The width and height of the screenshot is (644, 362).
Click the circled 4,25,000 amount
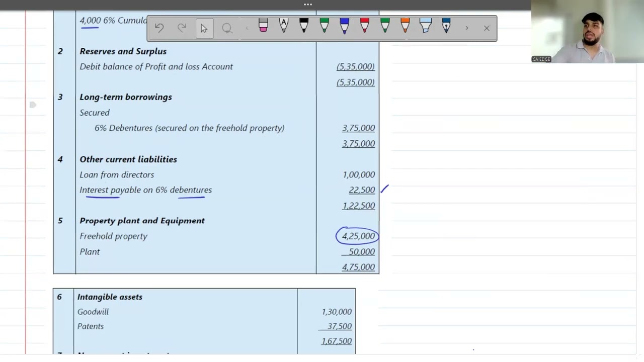tap(358, 236)
